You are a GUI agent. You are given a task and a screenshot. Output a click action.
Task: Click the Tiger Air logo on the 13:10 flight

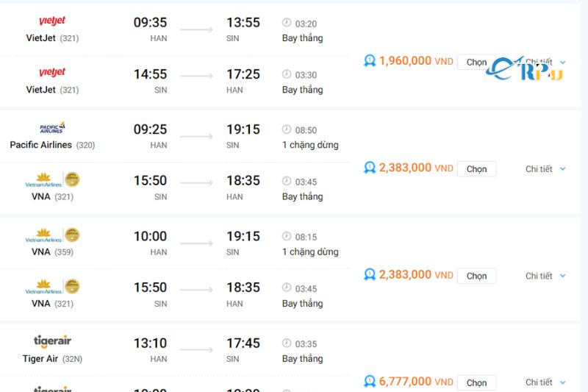point(52,341)
